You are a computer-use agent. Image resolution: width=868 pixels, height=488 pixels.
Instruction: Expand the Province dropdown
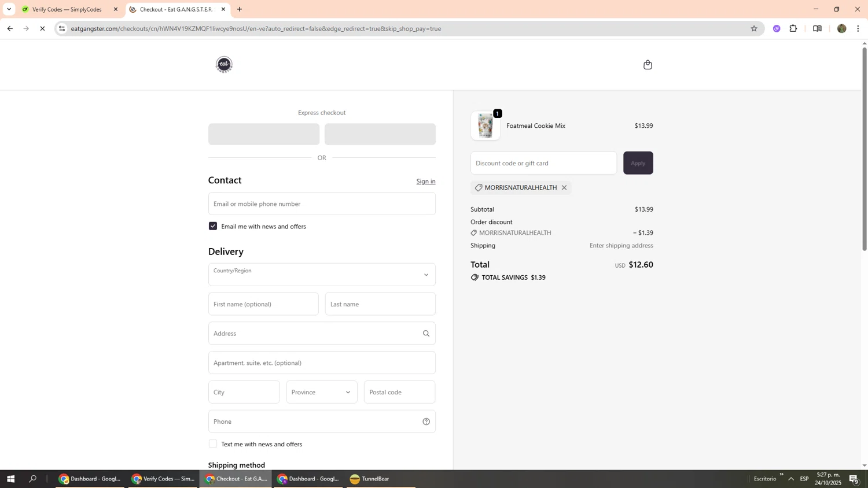[322, 392]
